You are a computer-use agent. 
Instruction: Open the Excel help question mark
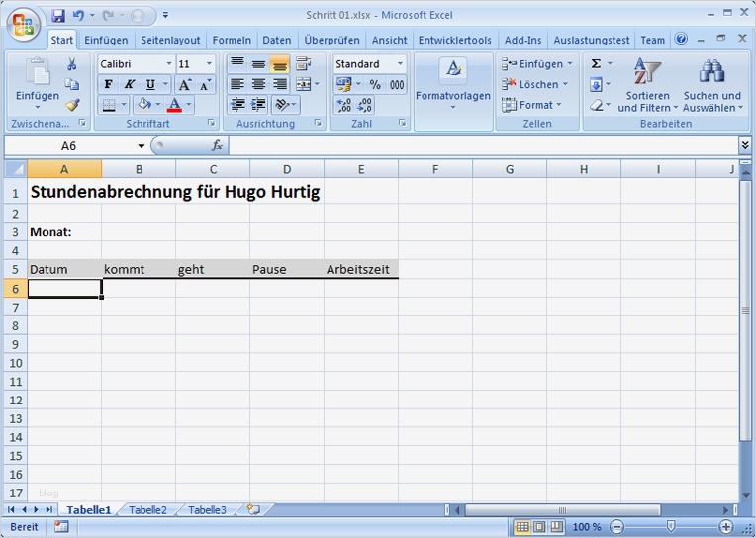click(681, 39)
